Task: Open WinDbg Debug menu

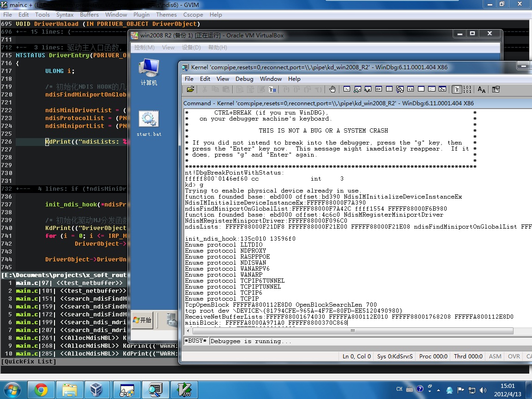Action: [244, 79]
